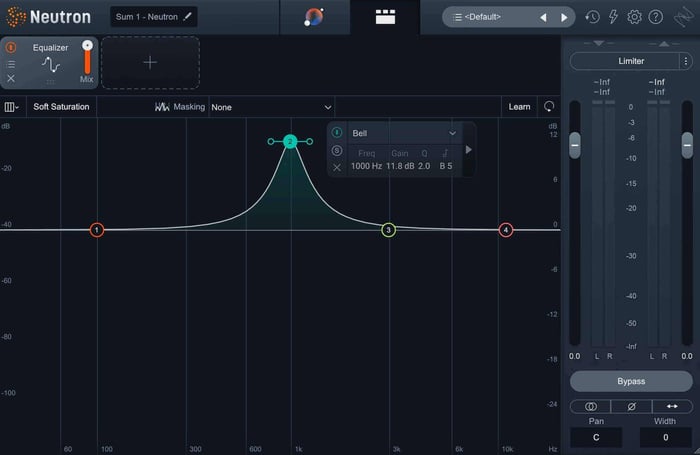Adjust the output gain fader

tap(688, 146)
